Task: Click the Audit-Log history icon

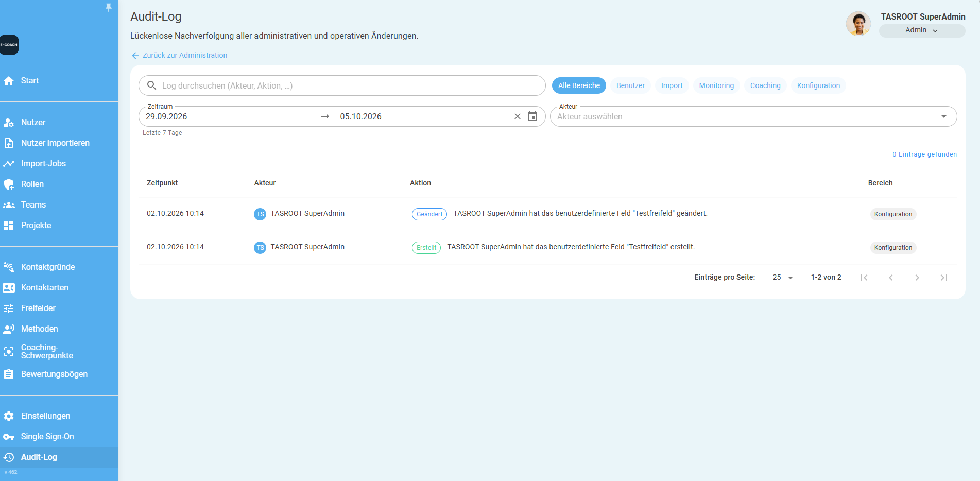Action: (x=9, y=457)
